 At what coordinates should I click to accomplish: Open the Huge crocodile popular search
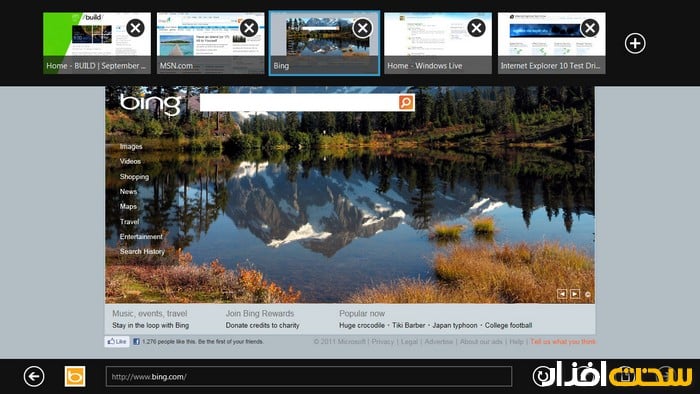tap(362, 325)
